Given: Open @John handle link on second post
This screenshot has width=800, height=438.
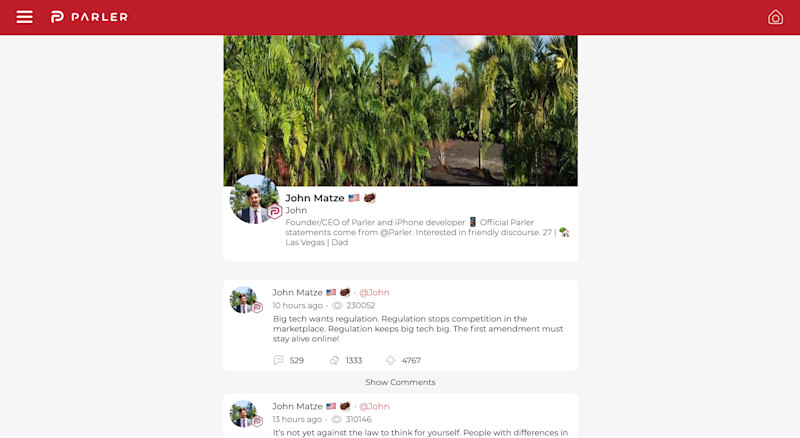Looking at the screenshot, I should click(x=374, y=406).
